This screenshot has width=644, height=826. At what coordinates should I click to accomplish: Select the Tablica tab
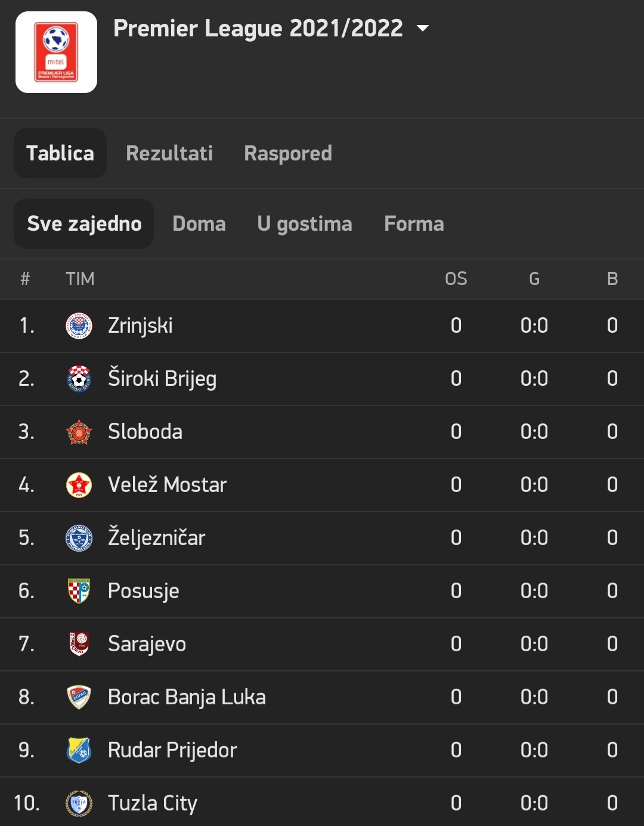pos(60,153)
